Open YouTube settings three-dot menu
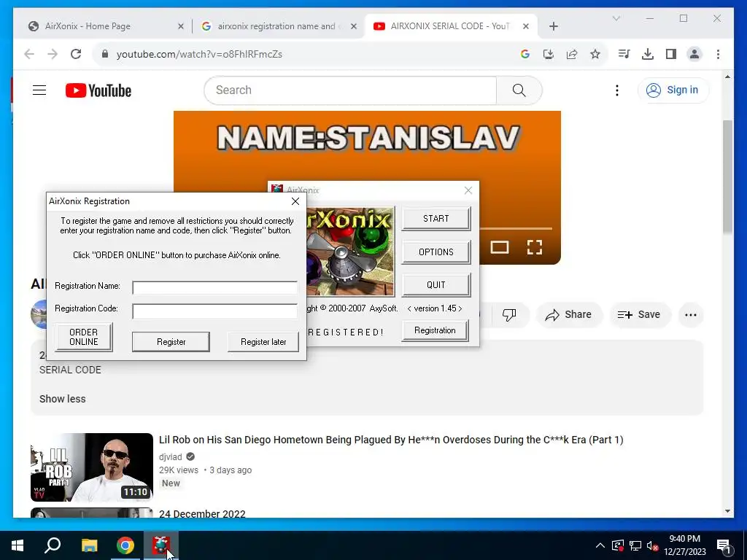 617,90
